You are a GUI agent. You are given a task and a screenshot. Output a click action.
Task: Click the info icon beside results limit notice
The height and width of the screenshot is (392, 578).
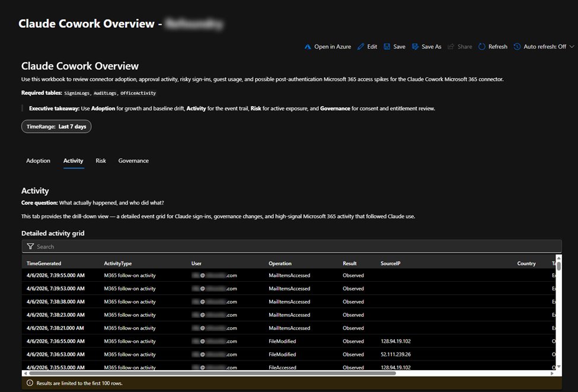30,383
